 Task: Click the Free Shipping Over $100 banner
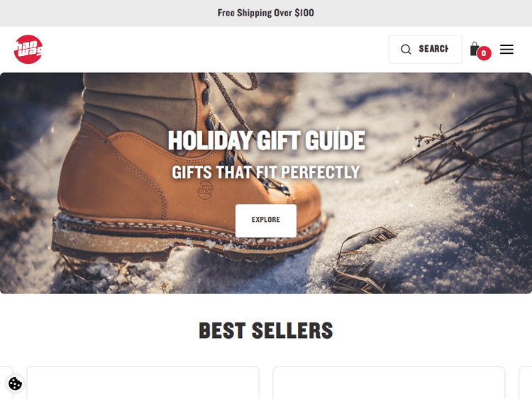point(266,13)
